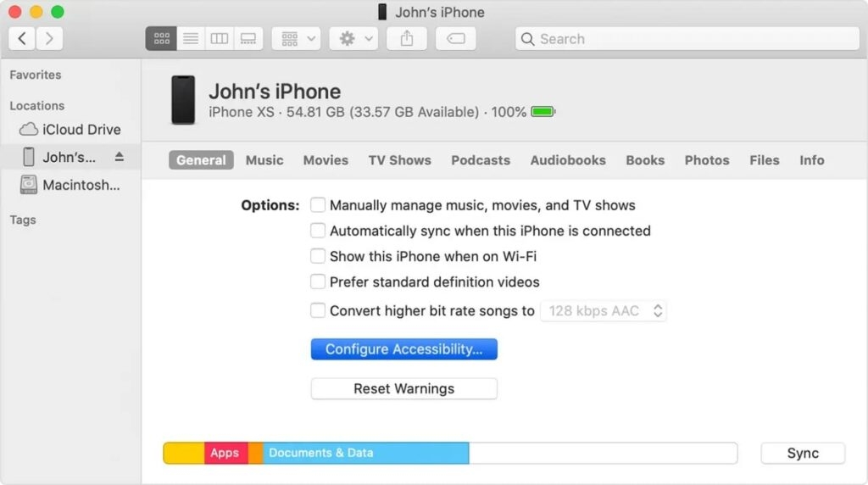Click the red Apps storage segment
The height and width of the screenshot is (485, 868).
click(x=225, y=453)
